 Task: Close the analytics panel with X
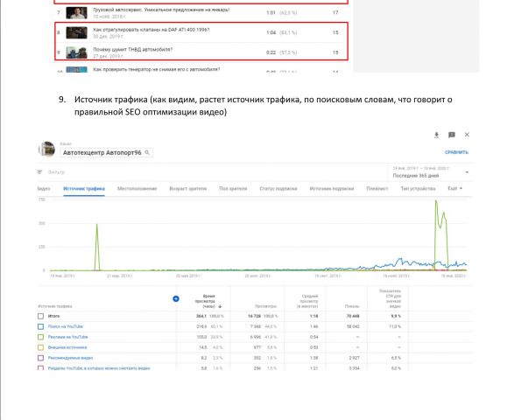pos(467,135)
